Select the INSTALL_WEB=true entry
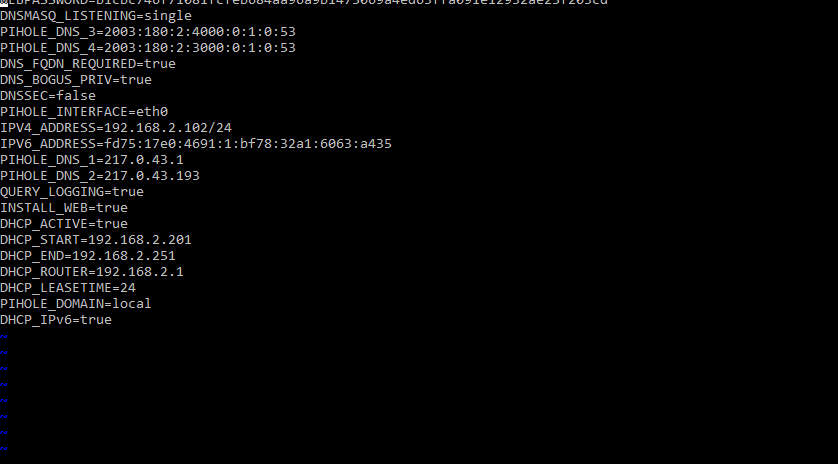Image resolution: width=838 pixels, height=464 pixels. click(x=64, y=208)
